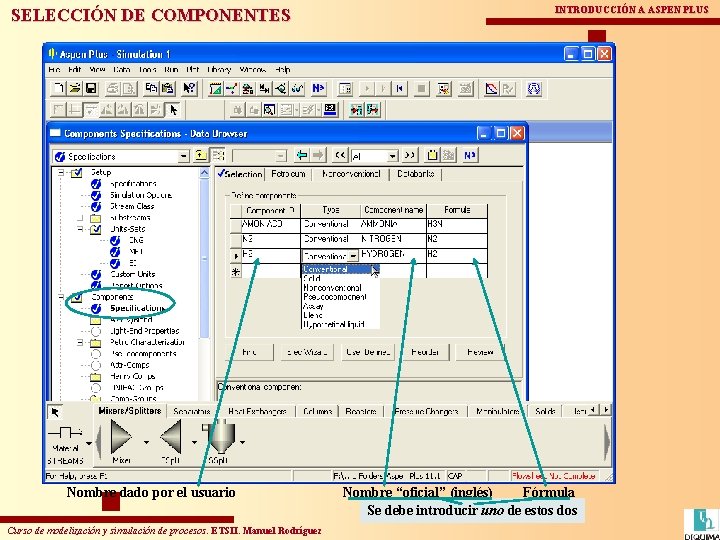Click the AMMONIA component name cell
Viewport: 720px width, 540px height.
coord(394,225)
